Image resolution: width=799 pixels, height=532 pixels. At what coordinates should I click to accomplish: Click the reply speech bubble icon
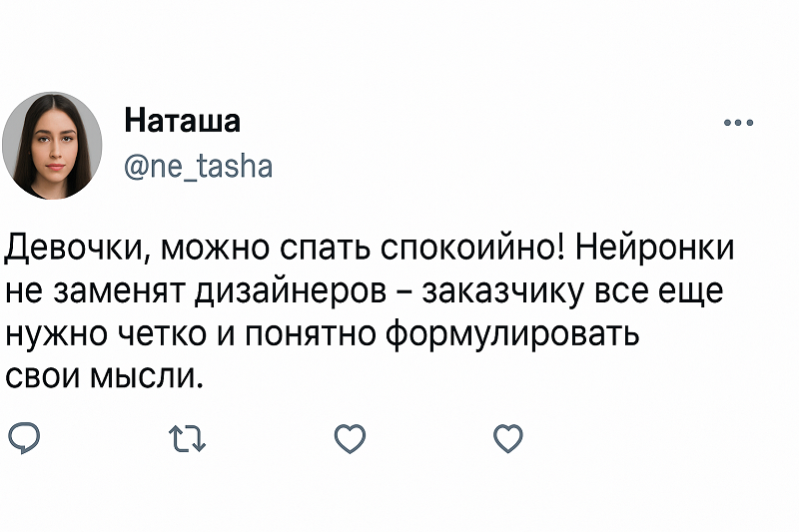click(23, 438)
